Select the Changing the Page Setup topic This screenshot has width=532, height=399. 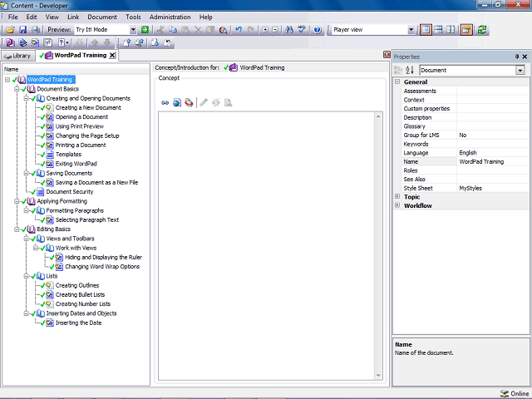87,135
